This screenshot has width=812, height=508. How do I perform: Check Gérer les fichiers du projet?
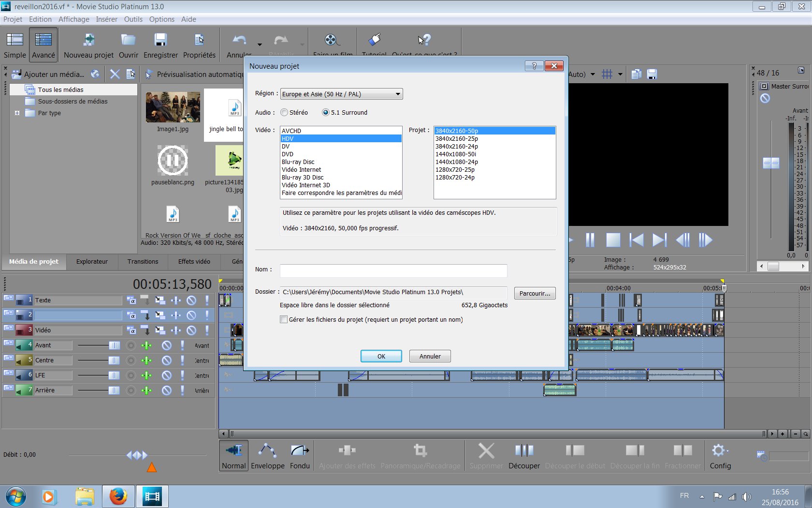[x=284, y=319]
